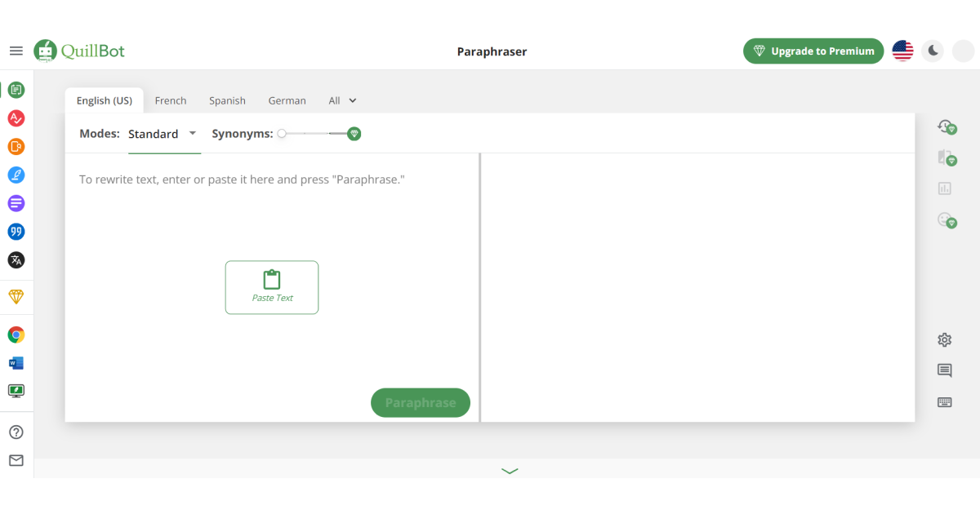This screenshot has height=514, width=980.
Task: Open the keyboard Hotkeys icon
Action: pyautogui.click(x=945, y=402)
